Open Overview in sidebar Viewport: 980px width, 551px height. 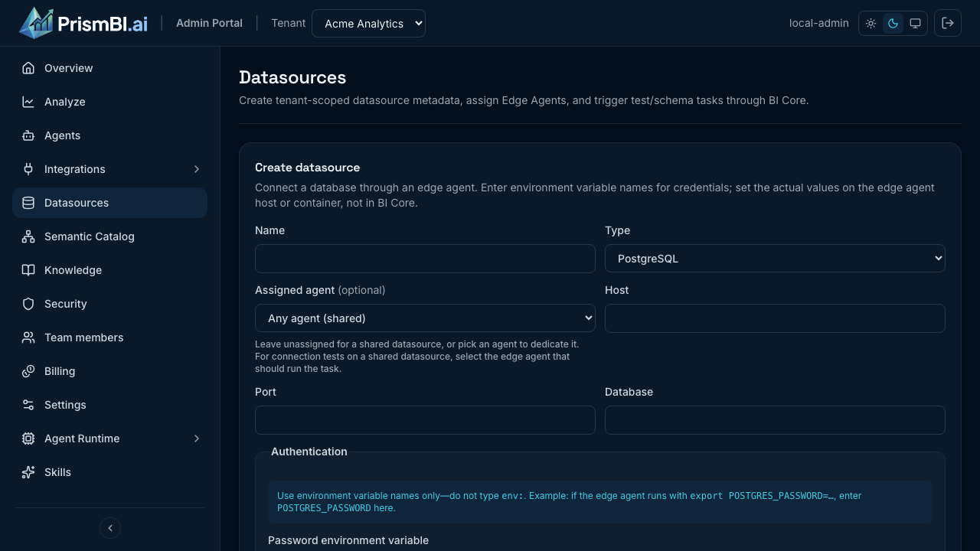(x=109, y=68)
